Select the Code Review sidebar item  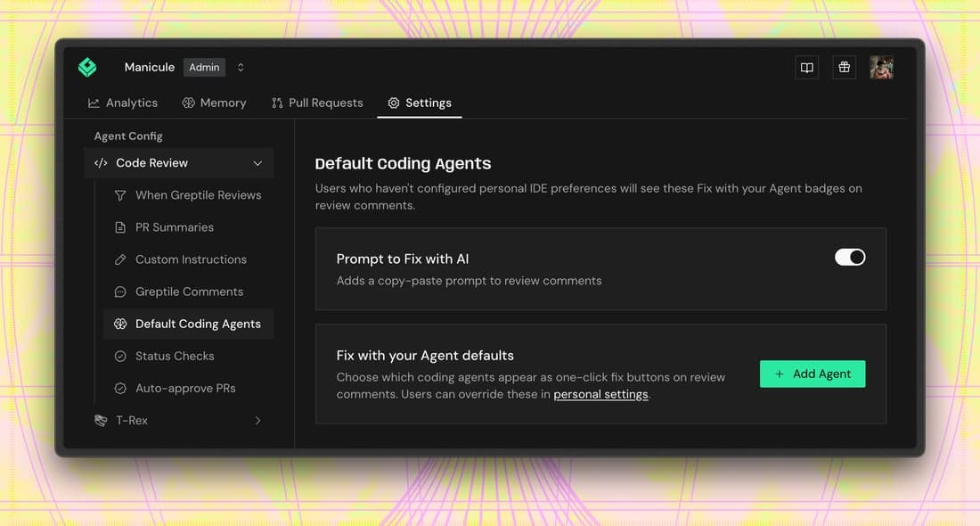click(179, 163)
